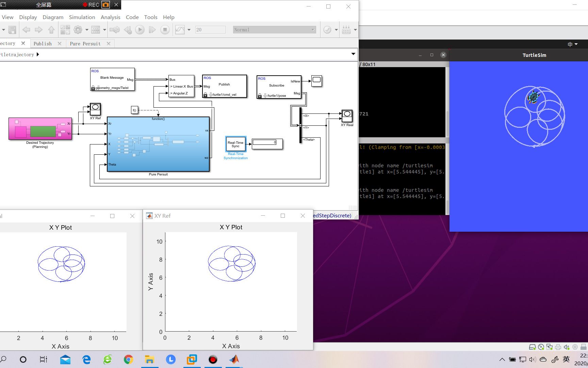Run the simulation with Play button
The height and width of the screenshot is (368, 588).
[x=140, y=30]
